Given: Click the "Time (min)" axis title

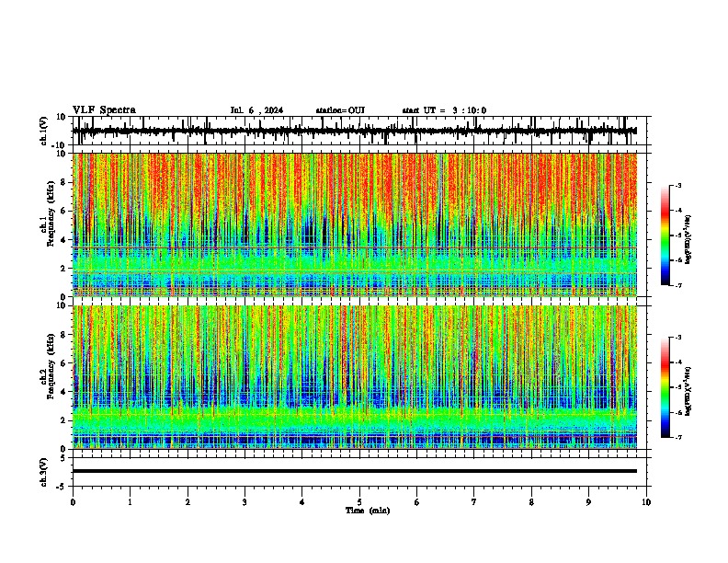Looking at the screenshot, I should pos(368,511).
